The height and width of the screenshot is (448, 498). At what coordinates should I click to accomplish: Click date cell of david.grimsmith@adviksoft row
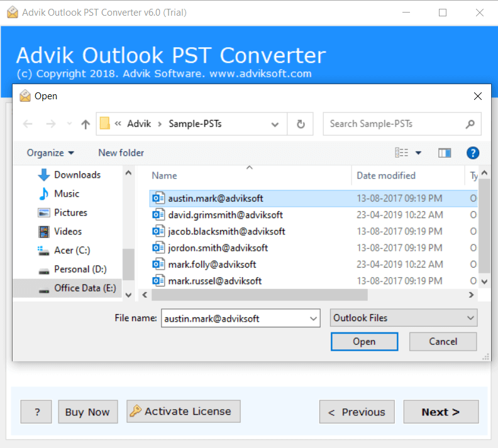click(x=399, y=215)
